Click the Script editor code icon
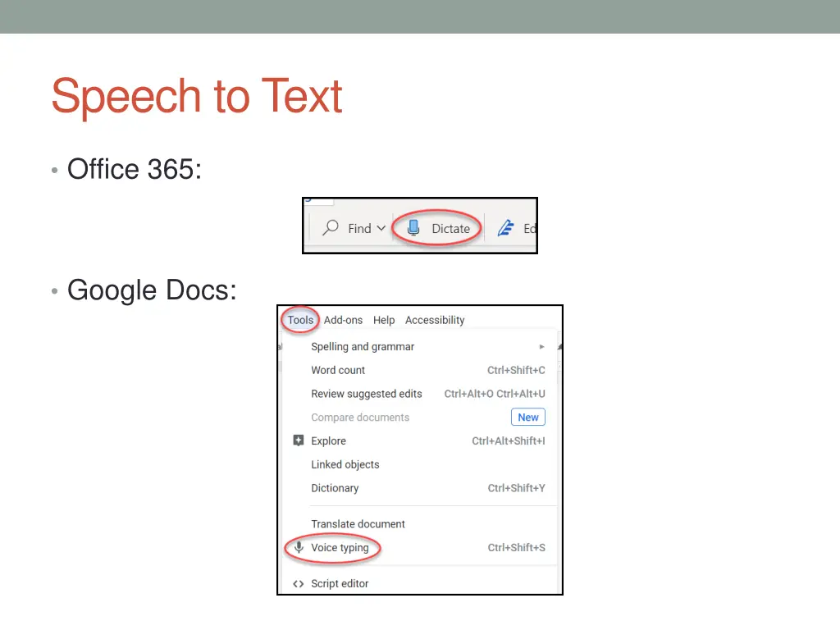This screenshot has height=630, width=840. [x=299, y=584]
